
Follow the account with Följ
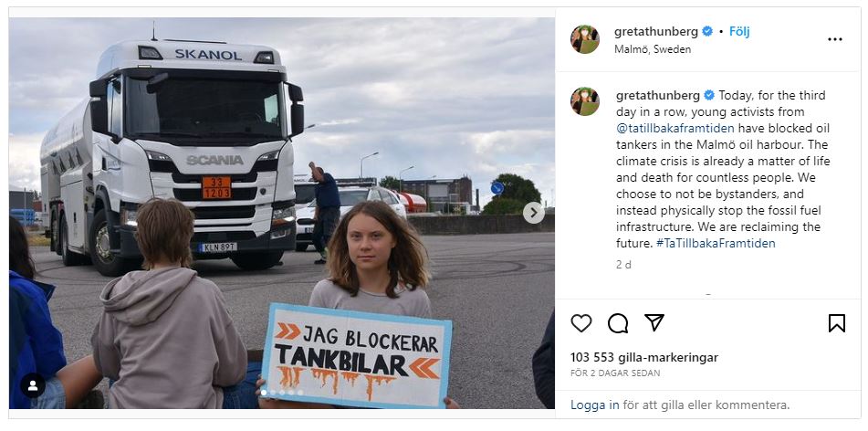tap(739, 32)
